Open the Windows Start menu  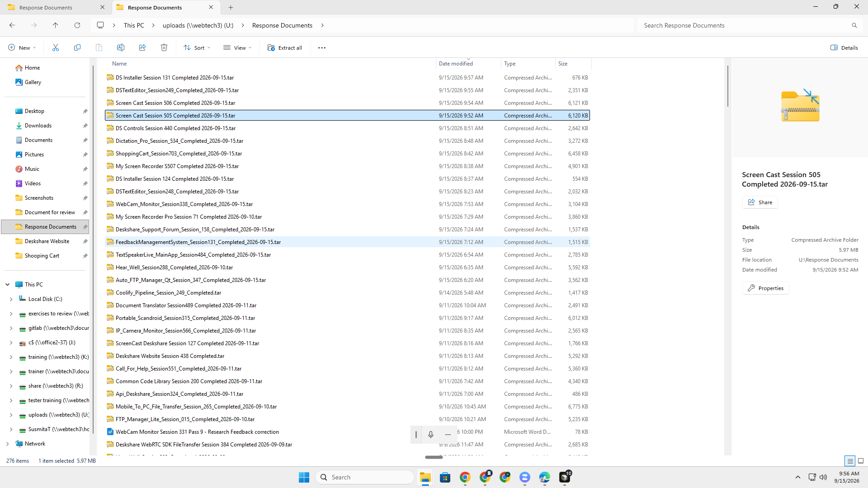point(304,477)
